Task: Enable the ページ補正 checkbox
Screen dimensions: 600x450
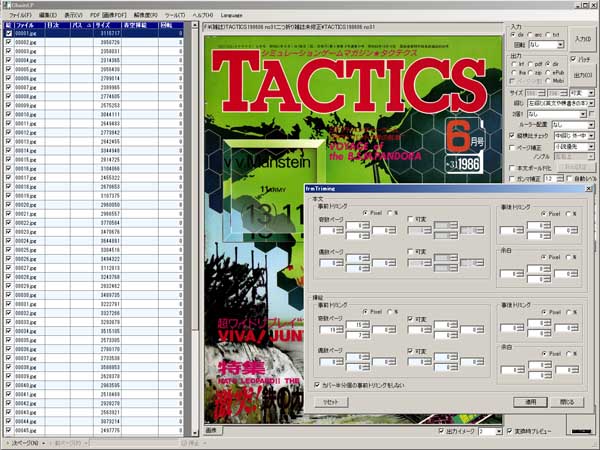Action: 512,147
